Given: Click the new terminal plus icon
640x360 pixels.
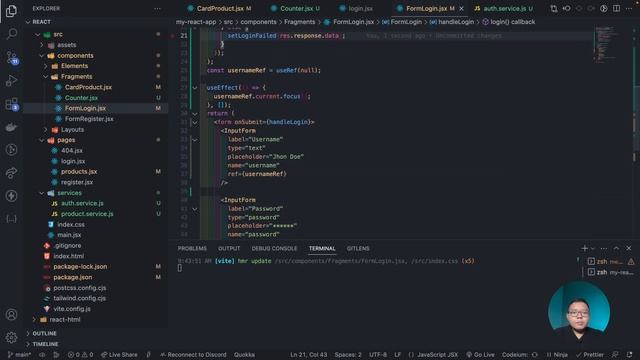Looking at the screenshot, I should coord(584,248).
